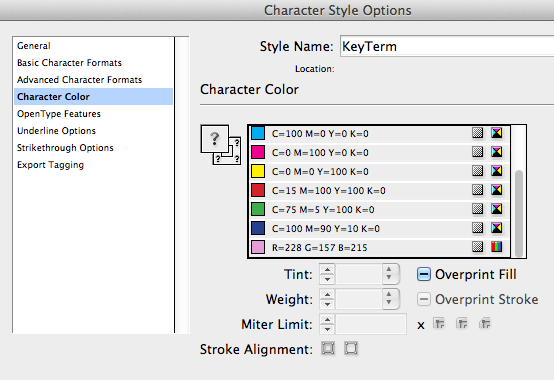Click the Weight value field
Viewport: 554px width, 380px height.
click(x=359, y=299)
